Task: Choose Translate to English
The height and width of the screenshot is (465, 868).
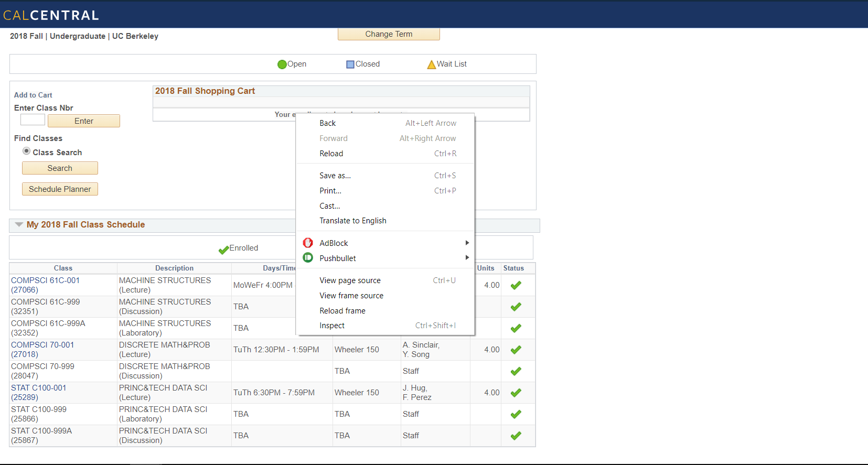Action: click(385, 221)
